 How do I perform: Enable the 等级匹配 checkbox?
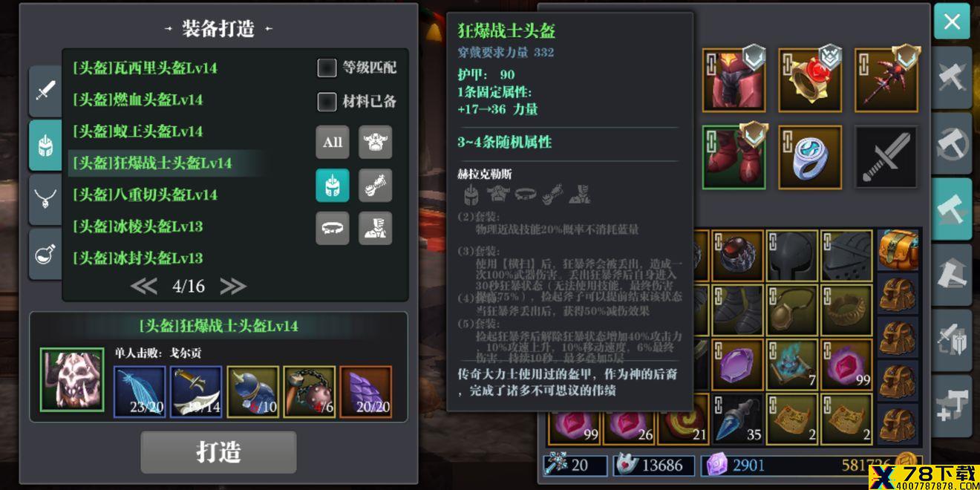click(x=327, y=68)
